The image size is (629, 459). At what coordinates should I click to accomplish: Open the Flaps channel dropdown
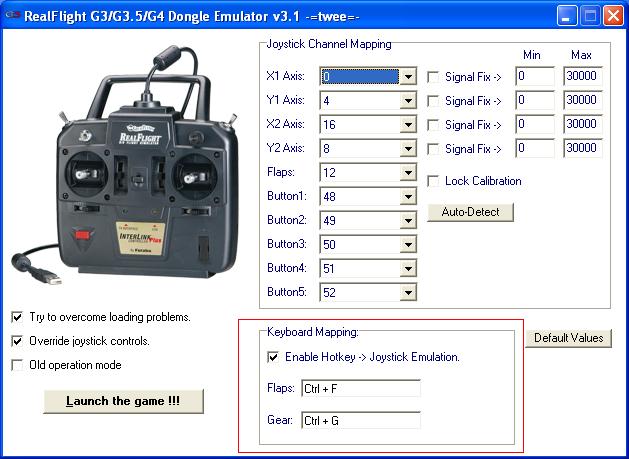pyautogui.click(x=408, y=173)
